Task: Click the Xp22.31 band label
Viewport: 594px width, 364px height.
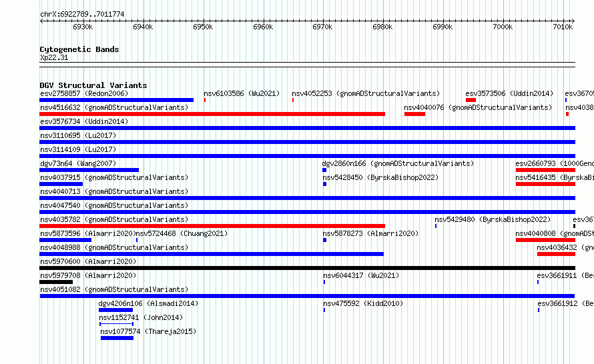Action: (54, 57)
